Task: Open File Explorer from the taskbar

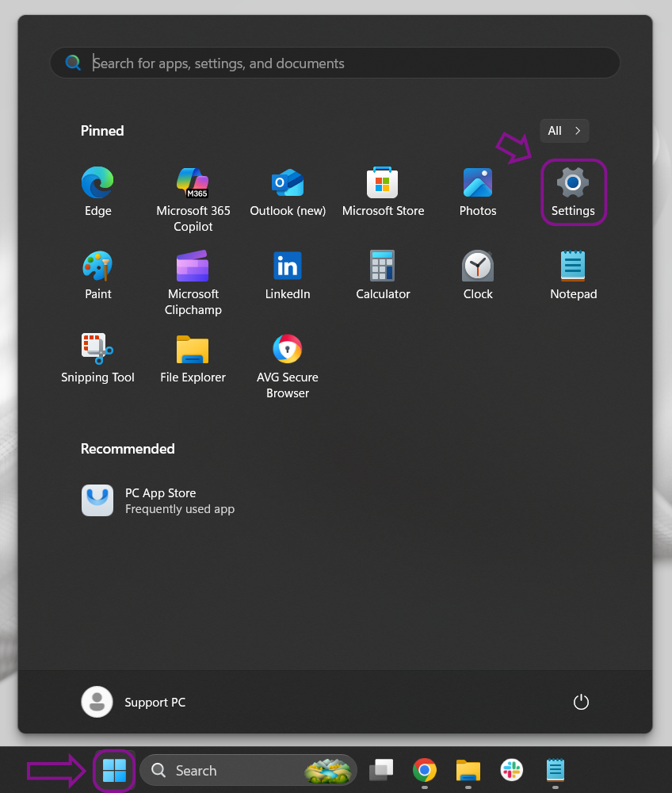Action: point(468,771)
